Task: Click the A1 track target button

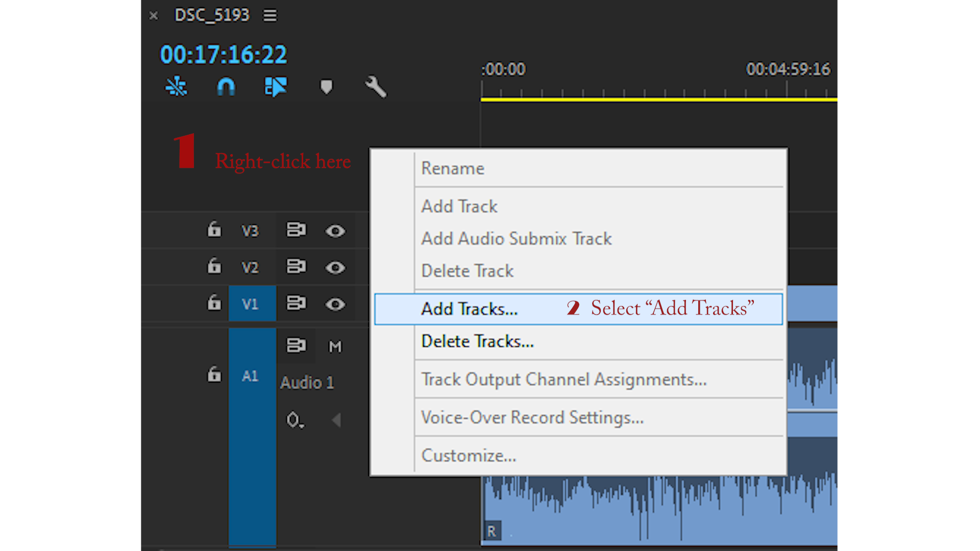Action: pos(250,377)
